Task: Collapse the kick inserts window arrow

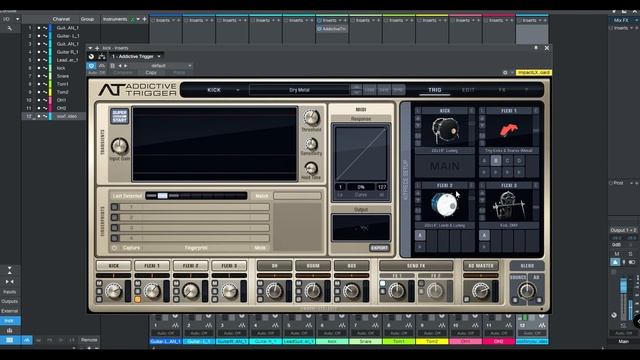Action: pos(90,48)
